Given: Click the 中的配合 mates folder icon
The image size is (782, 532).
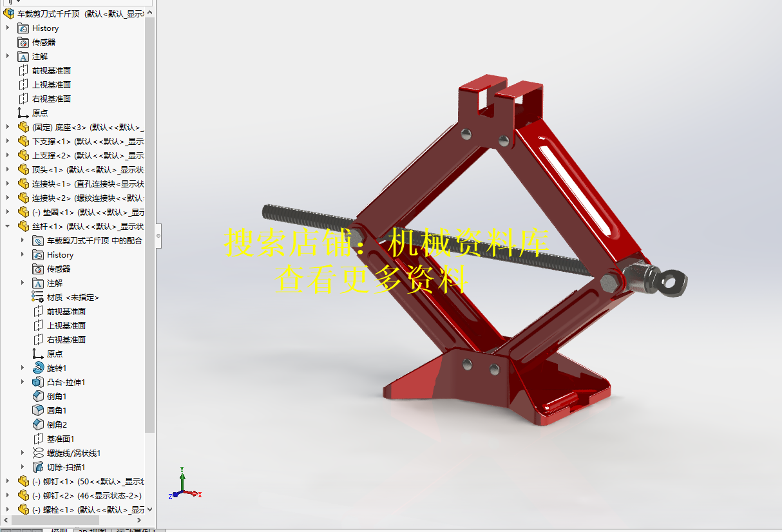Looking at the screenshot, I should pyautogui.click(x=38, y=240).
